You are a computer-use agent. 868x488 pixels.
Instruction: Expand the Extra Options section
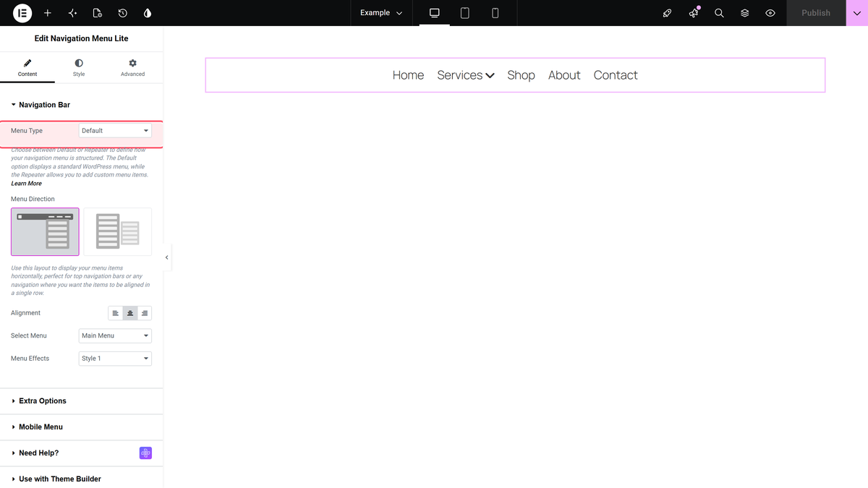pos(81,401)
